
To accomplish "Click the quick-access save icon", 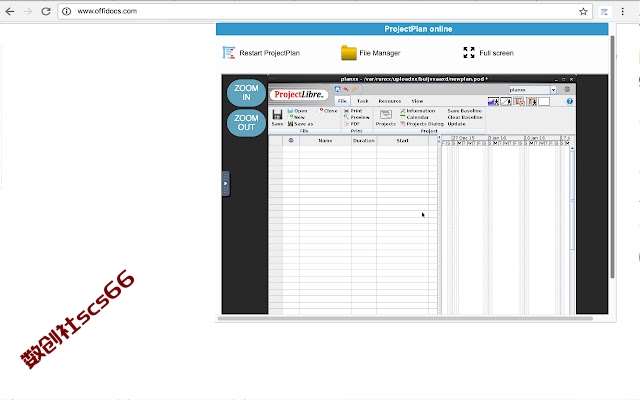I will click(x=338, y=89).
